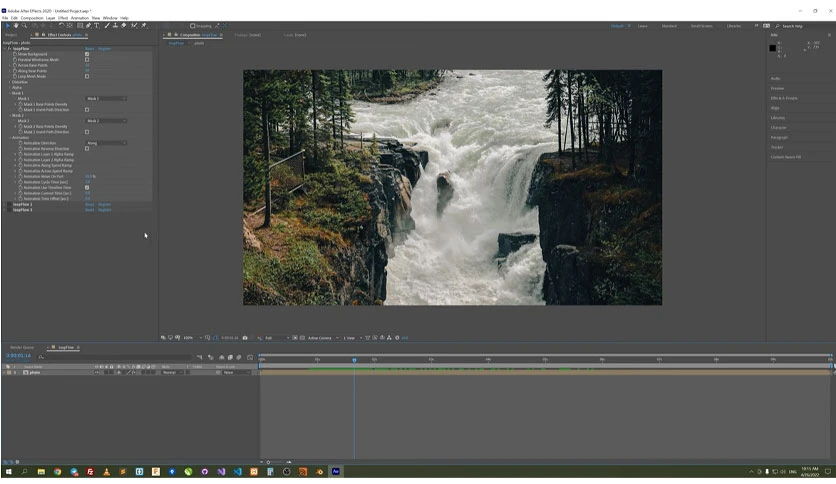Open the Graph Editor icon

[x=250, y=357]
